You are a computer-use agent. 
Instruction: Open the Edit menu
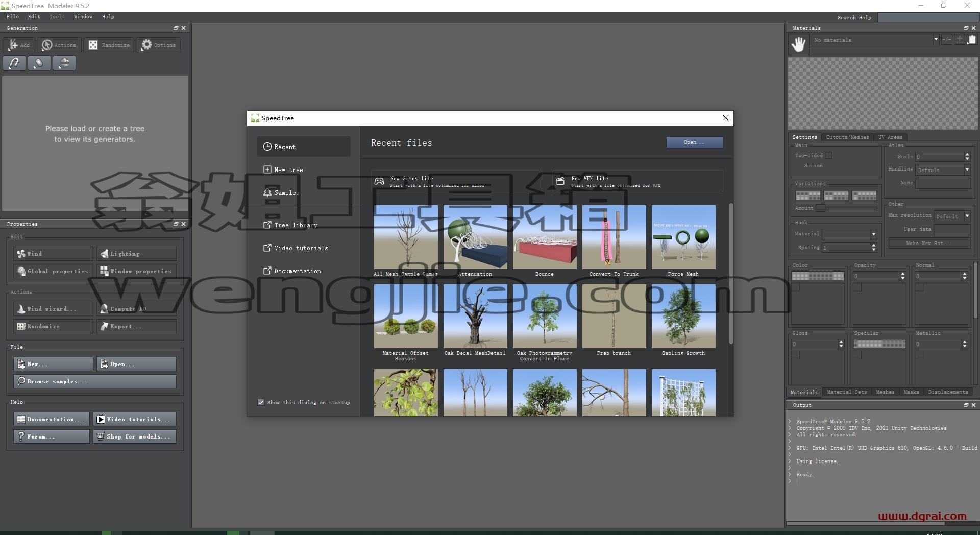[34, 17]
